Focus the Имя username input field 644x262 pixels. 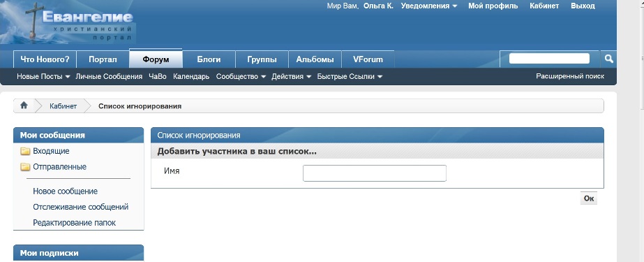[375, 173]
